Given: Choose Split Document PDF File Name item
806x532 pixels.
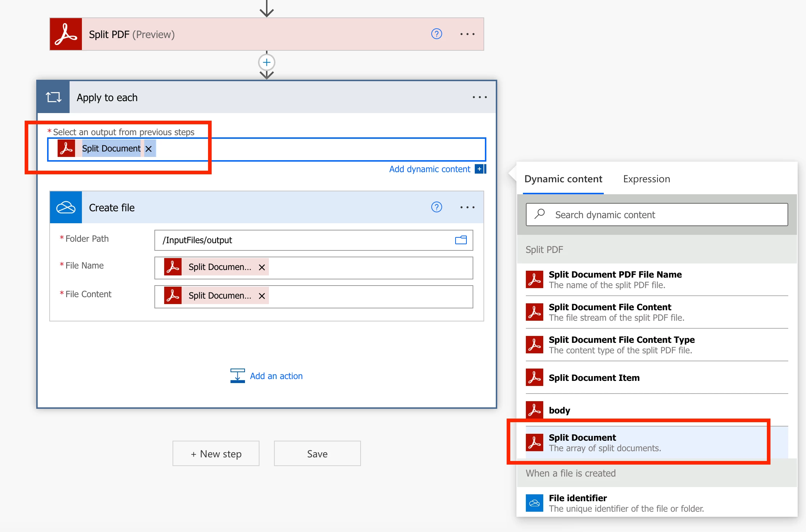Looking at the screenshot, I should coord(615,279).
